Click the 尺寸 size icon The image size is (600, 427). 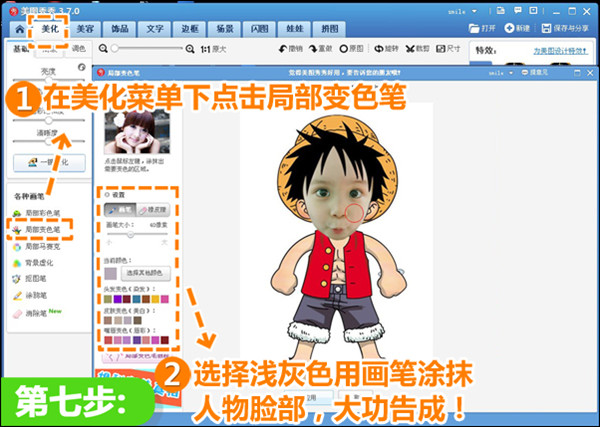(441, 49)
